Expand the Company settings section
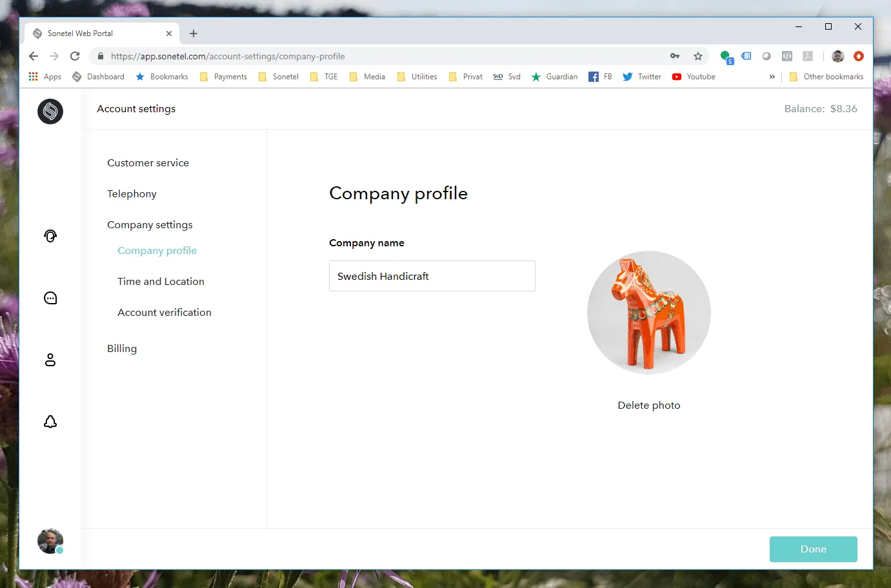The height and width of the screenshot is (588, 891). pyautogui.click(x=150, y=225)
